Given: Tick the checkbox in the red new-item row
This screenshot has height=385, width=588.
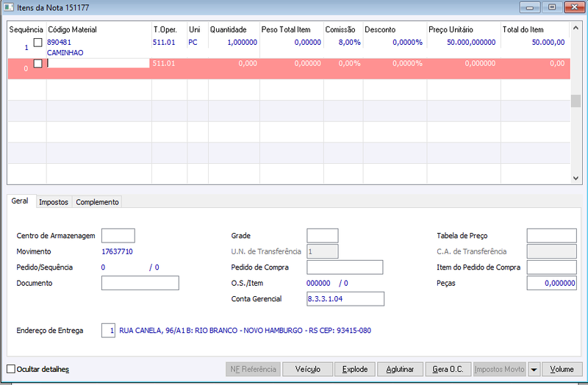Looking at the screenshot, I should 38,63.
